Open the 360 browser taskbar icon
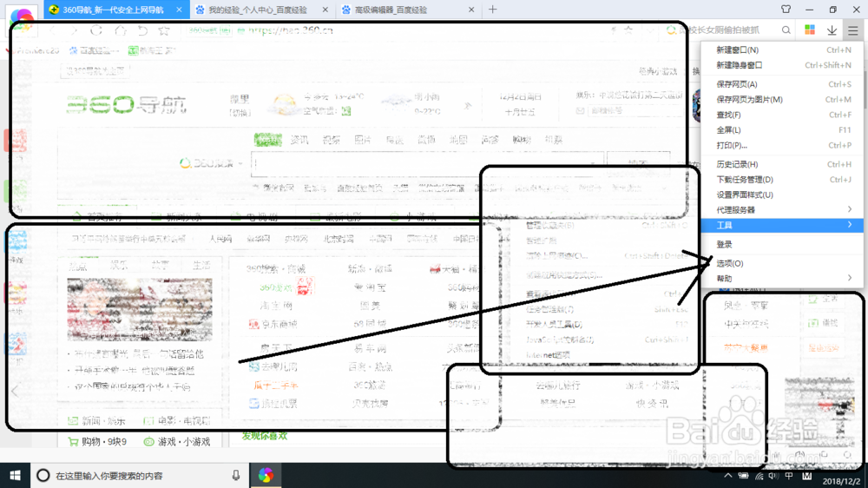Screen dimensions: 868x488 coord(266,475)
